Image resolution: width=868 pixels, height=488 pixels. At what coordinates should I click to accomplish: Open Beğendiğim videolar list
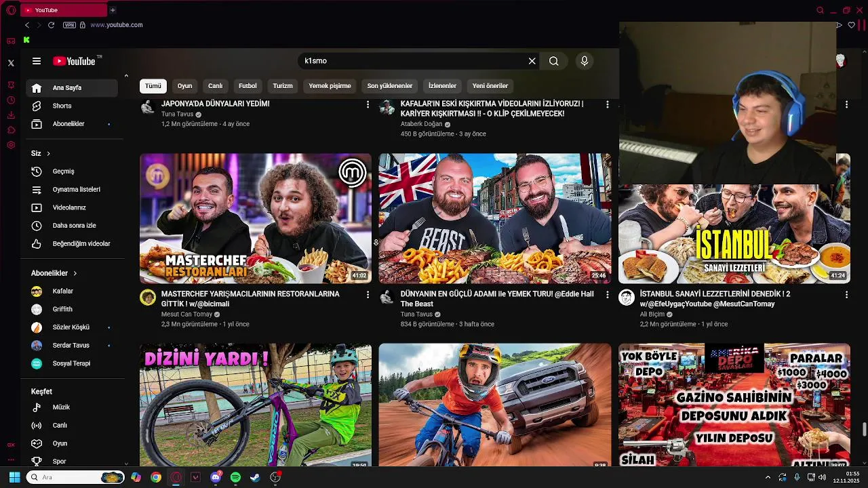pyautogui.click(x=72, y=244)
